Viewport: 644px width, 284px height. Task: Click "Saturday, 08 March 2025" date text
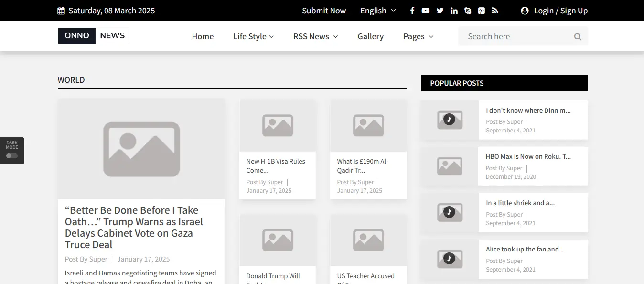pyautogui.click(x=112, y=11)
